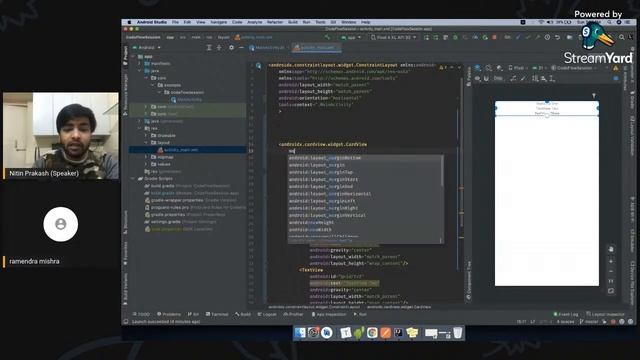Open the Problems tool window
The height and width of the screenshot is (360, 640).
[169, 314]
